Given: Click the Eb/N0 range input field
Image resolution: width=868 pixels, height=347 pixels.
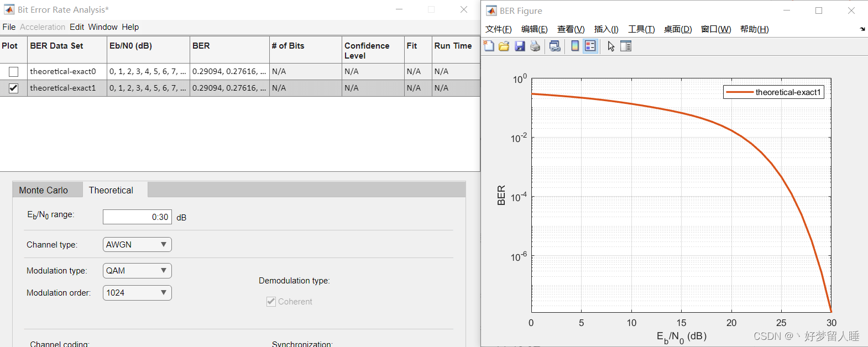Looking at the screenshot, I should (137, 217).
